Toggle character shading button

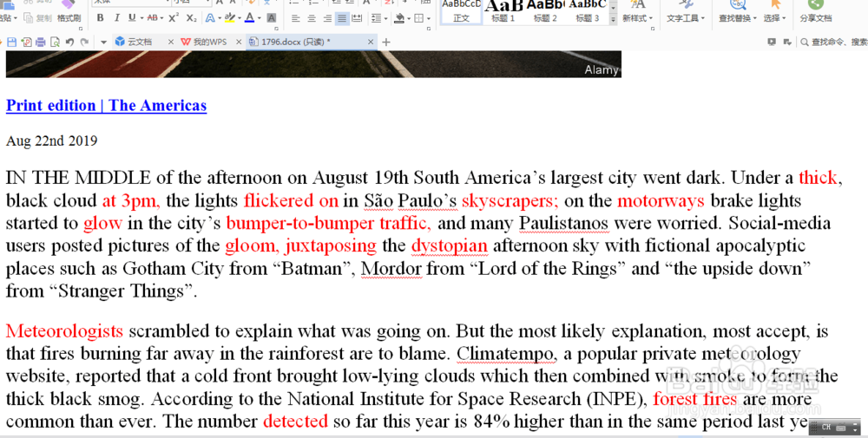272,17
